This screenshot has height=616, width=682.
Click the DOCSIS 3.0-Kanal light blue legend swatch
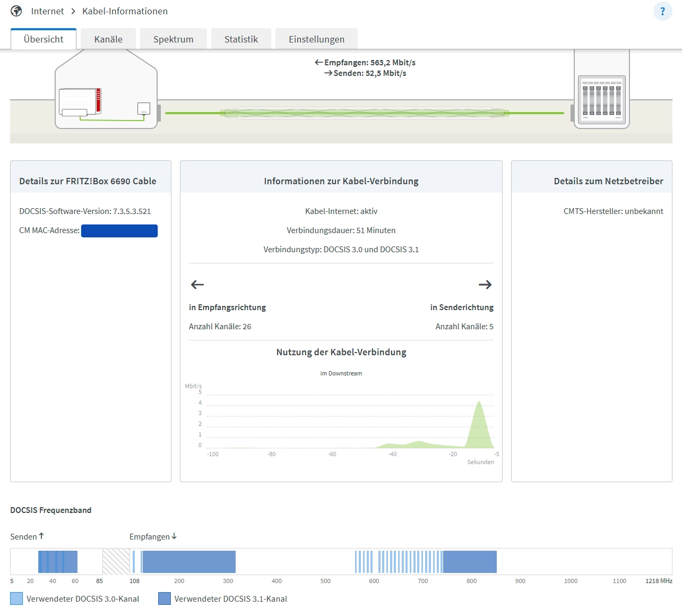[x=16, y=599]
